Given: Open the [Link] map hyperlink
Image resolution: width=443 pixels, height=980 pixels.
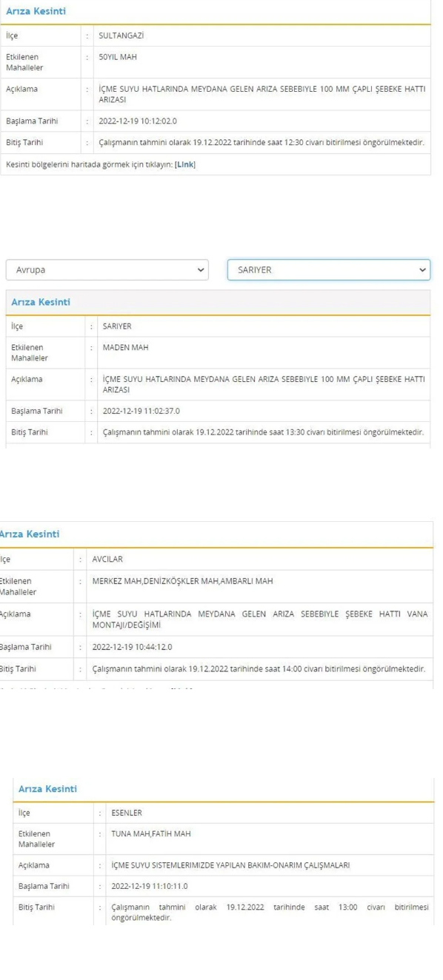Looking at the screenshot, I should [185, 164].
